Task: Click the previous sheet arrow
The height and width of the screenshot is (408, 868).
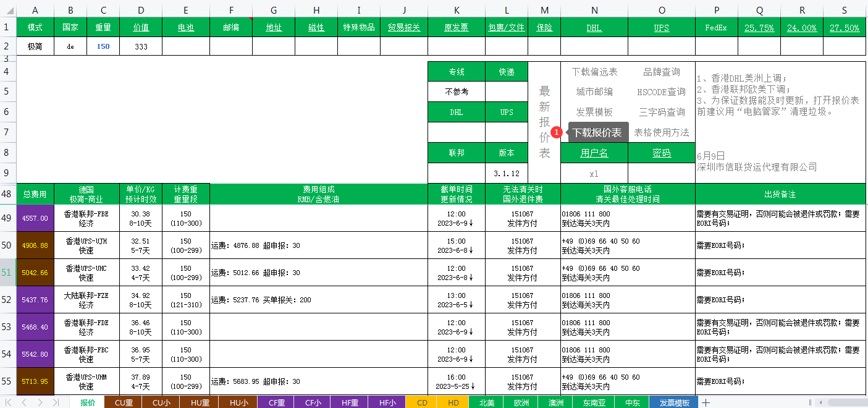Action: coord(25,402)
